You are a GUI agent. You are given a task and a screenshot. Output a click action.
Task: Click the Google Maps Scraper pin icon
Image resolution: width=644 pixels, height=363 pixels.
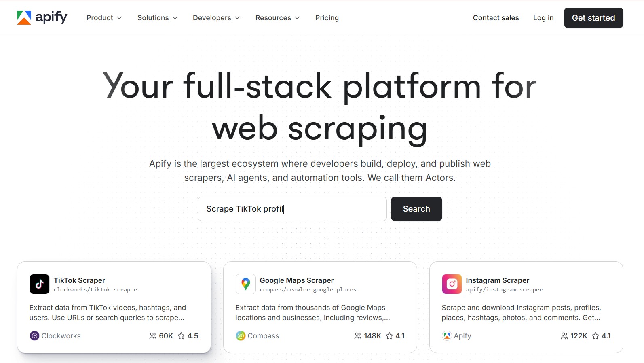coord(245,284)
